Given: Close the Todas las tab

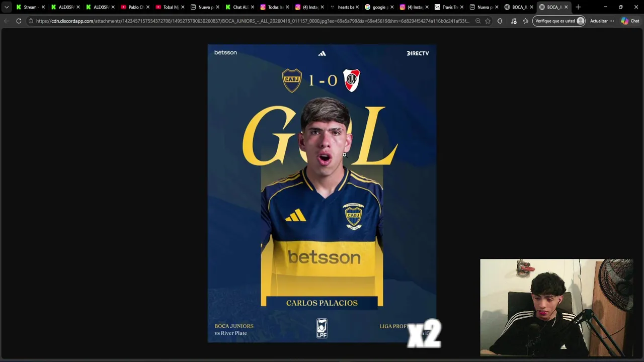Looking at the screenshot, I should (287, 7).
